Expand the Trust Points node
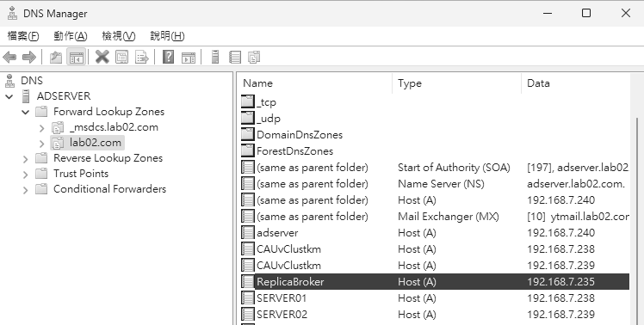 click(x=26, y=175)
